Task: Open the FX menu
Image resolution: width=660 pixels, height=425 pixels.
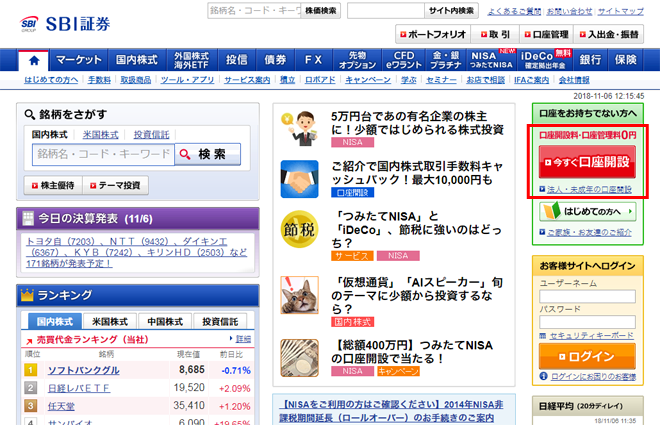Action: coord(314,60)
